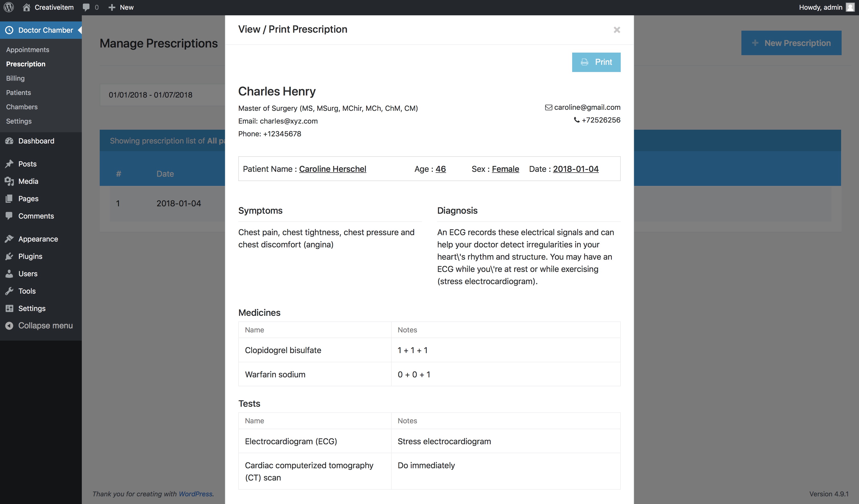Open the Tools menu in sidebar
The height and width of the screenshot is (504, 859).
[27, 291]
